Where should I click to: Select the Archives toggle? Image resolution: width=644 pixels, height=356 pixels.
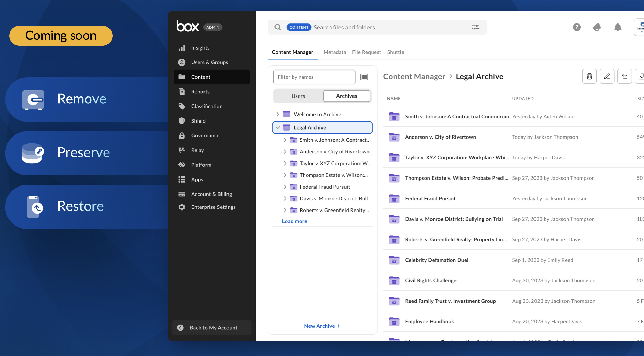click(x=346, y=96)
